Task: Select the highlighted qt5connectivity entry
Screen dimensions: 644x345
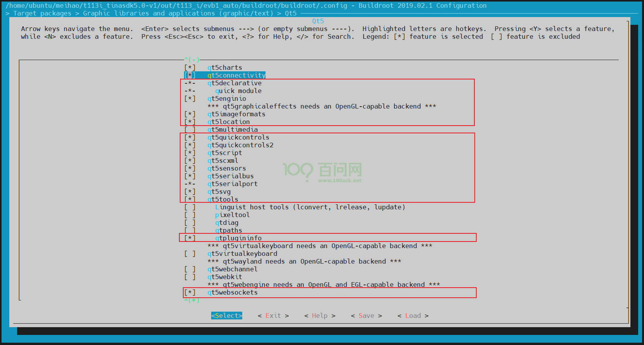Action: click(236, 75)
